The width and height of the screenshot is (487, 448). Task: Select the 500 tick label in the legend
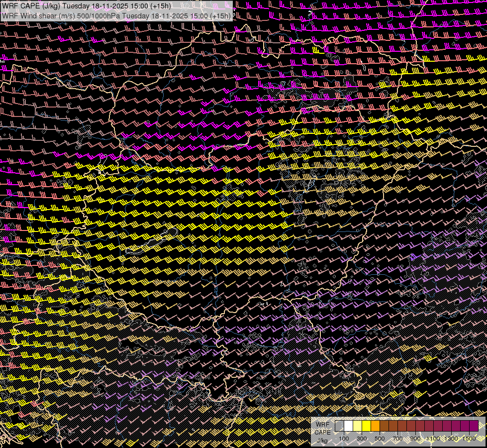click(x=380, y=439)
